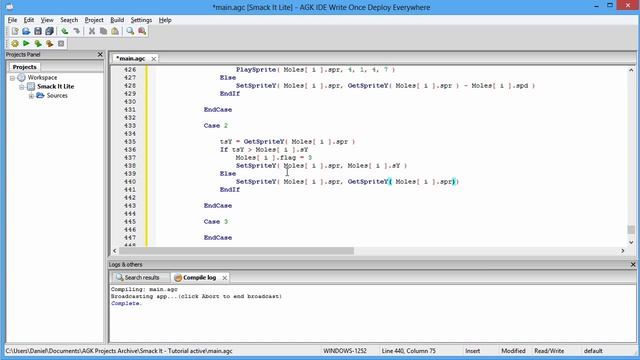
Task: Compile the project with the gear icon
Action: tap(15, 43)
